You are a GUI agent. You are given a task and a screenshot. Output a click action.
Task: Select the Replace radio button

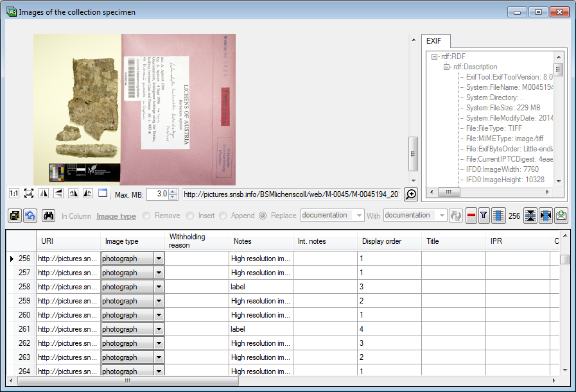(x=263, y=216)
